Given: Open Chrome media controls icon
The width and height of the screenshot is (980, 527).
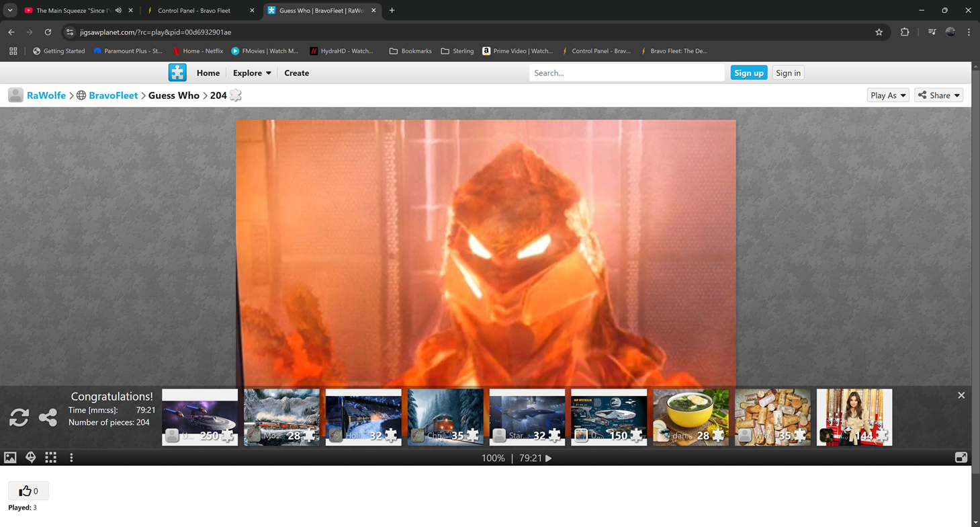Looking at the screenshot, I should tap(932, 32).
